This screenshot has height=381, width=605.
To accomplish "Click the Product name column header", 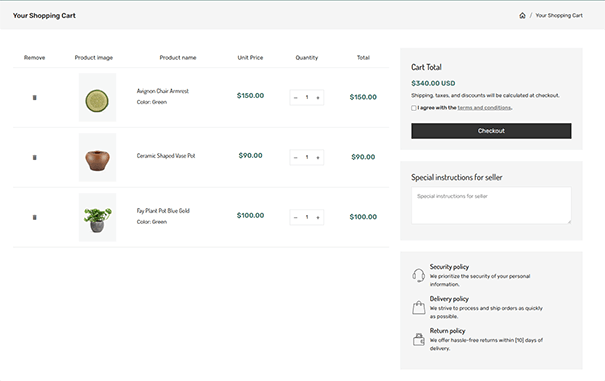I will click(178, 58).
